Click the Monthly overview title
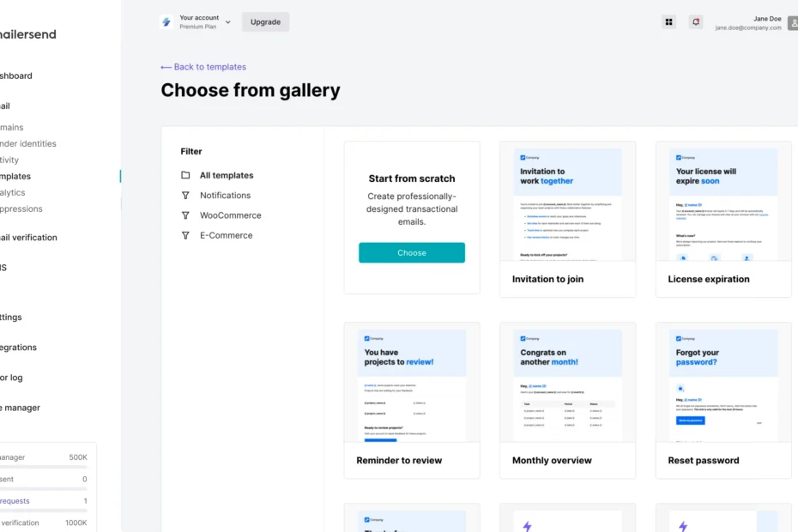Image resolution: width=798 pixels, height=532 pixels. coord(552,460)
